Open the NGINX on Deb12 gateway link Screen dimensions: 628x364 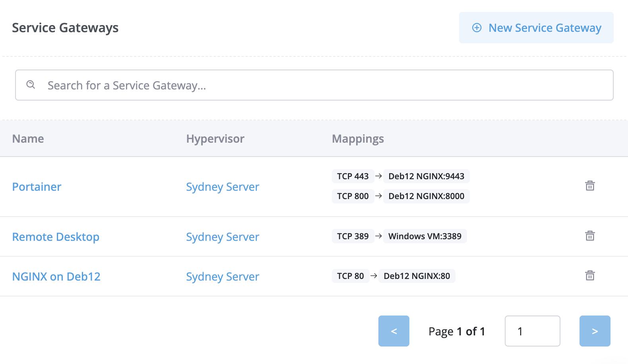click(56, 277)
